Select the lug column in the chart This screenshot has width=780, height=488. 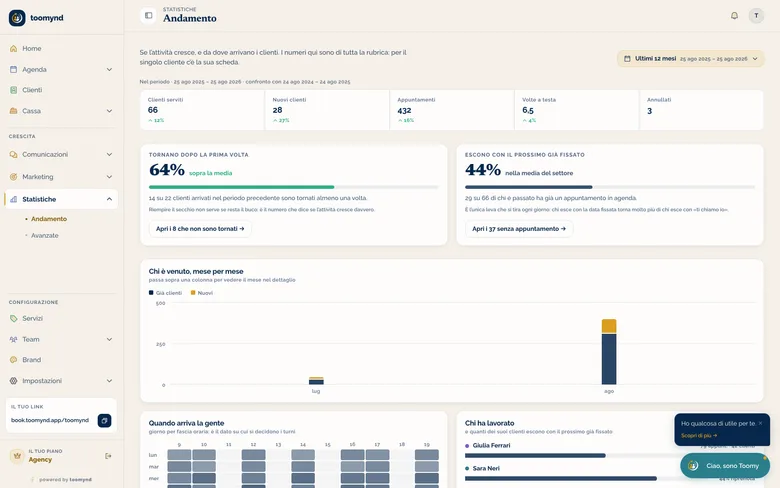316,381
